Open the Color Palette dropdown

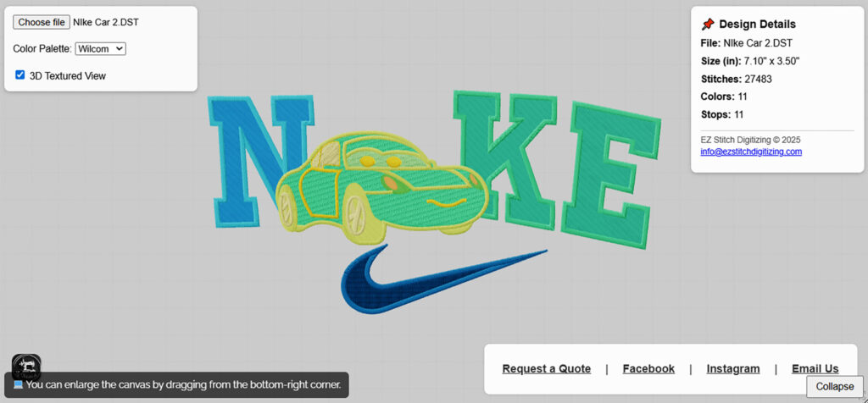tap(100, 49)
